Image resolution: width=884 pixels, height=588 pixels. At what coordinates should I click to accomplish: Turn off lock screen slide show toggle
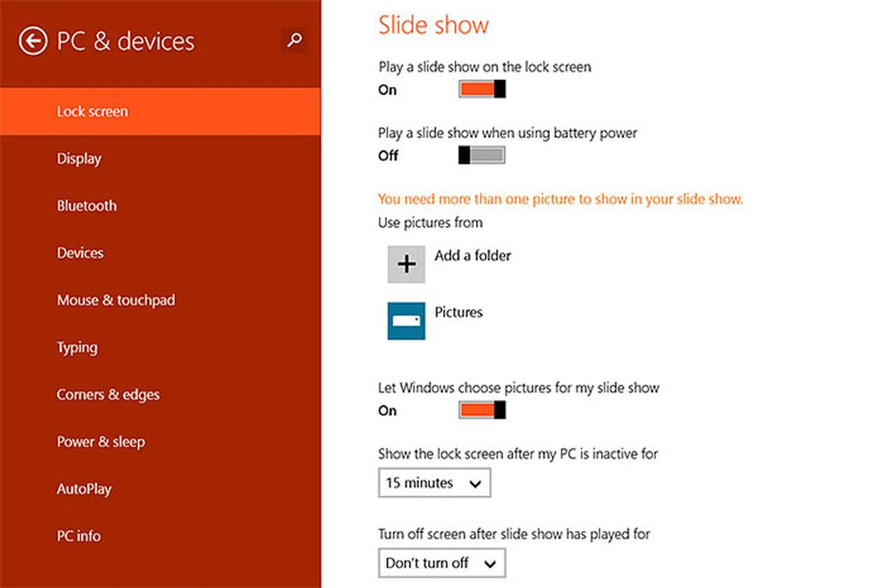pos(482,89)
